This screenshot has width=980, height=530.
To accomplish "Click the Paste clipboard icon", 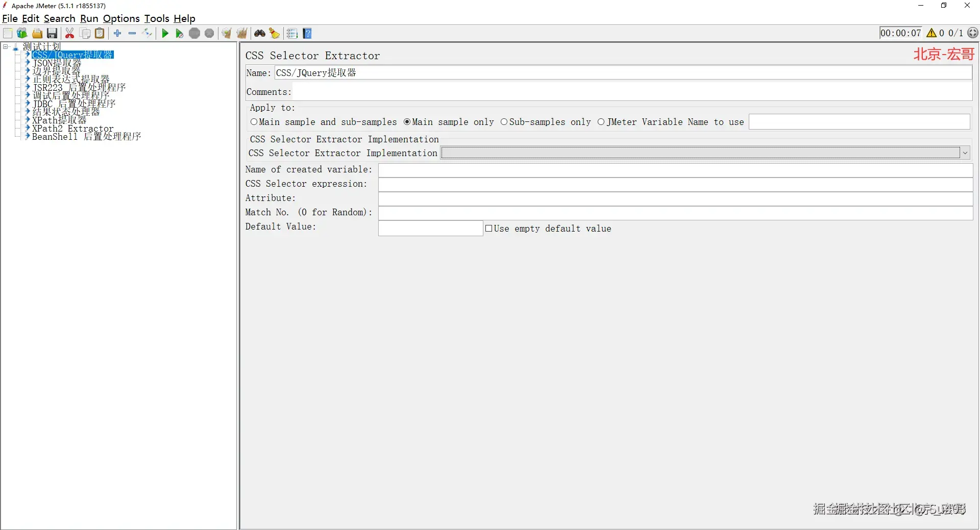I will coord(100,34).
